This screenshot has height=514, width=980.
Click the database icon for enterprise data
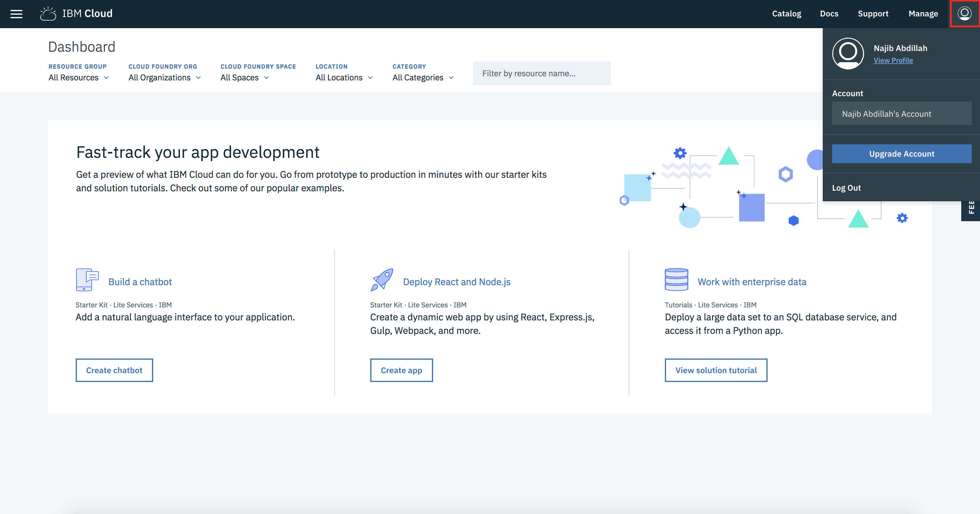[676, 280]
